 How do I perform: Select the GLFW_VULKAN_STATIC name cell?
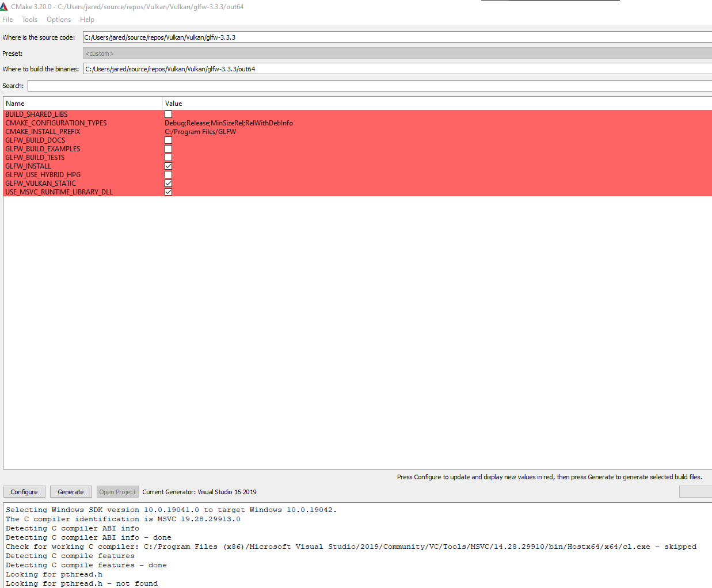(41, 184)
